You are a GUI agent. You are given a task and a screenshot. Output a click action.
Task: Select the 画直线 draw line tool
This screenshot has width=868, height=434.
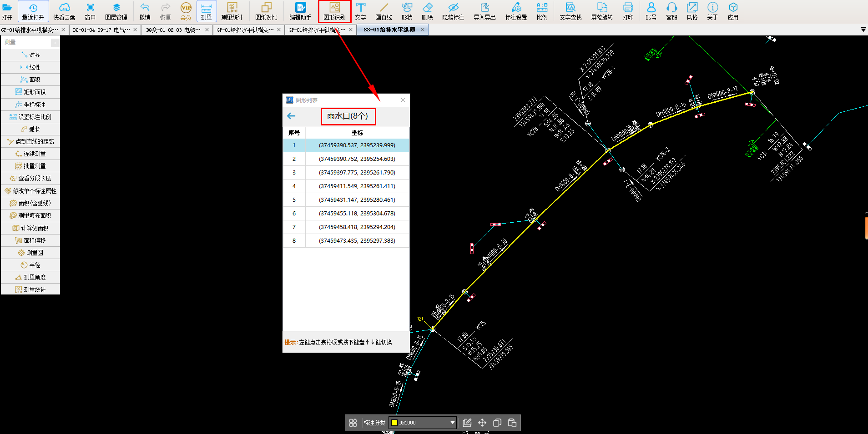coord(384,11)
